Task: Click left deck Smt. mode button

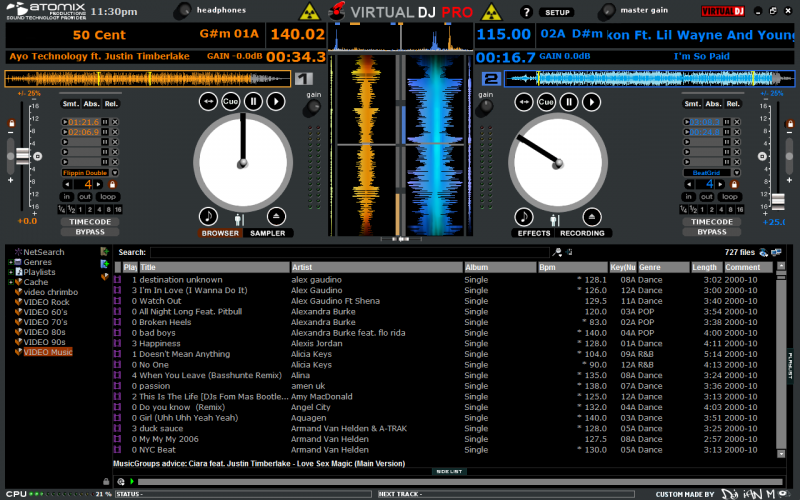Action: 70,104
